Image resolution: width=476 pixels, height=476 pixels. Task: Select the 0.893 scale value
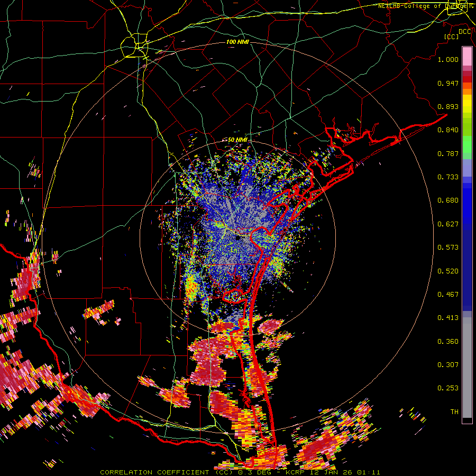448,106
